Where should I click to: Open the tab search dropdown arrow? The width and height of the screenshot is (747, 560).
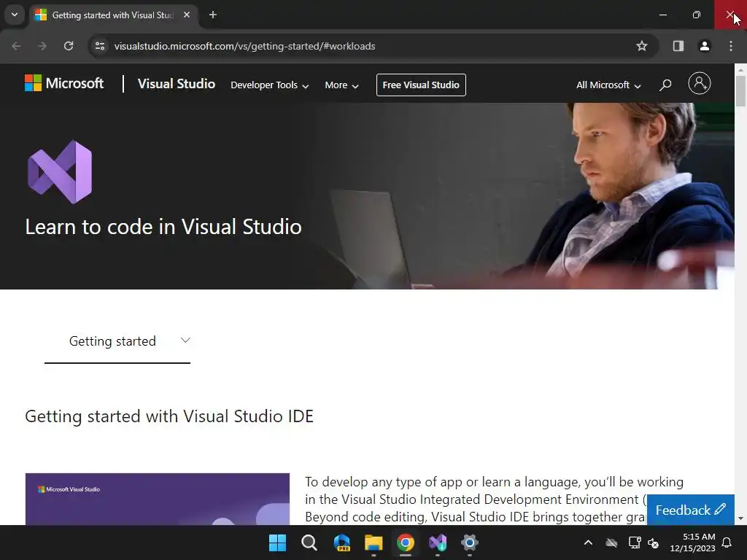tap(15, 15)
